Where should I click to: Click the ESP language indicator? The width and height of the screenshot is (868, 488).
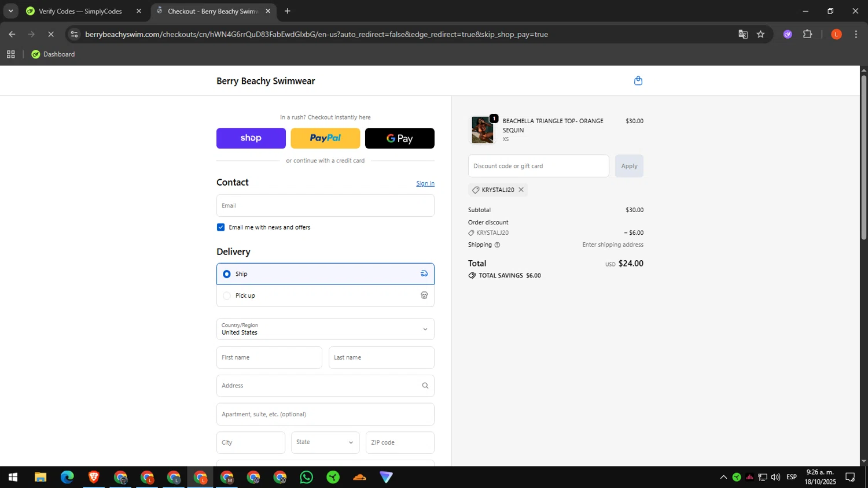[792, 477]
